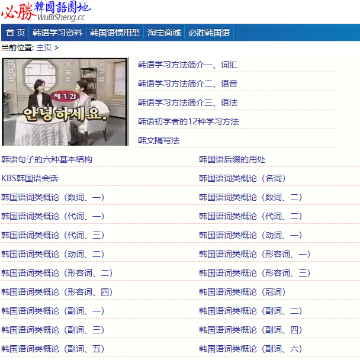Open the Korean lesson video thumbnail
This screenshot has height=360, width=360.
[x=65, y=102]
